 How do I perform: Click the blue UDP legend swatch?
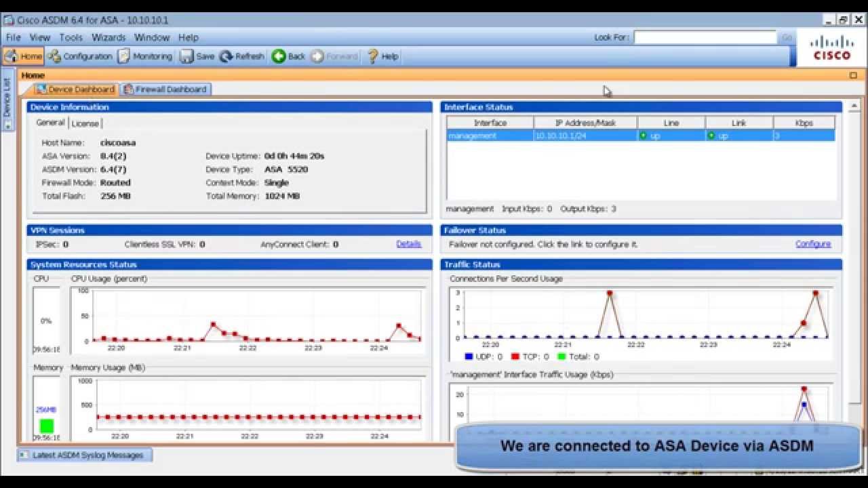(469, 357)
